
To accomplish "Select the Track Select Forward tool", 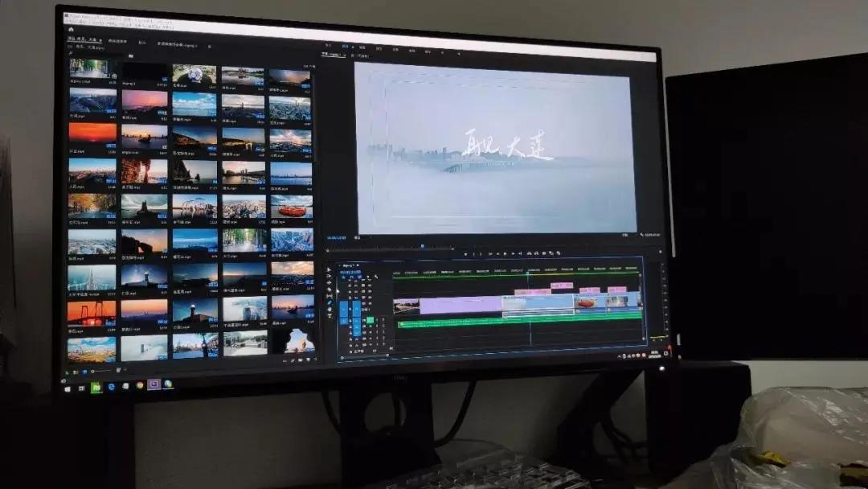I will click(328, 277).
